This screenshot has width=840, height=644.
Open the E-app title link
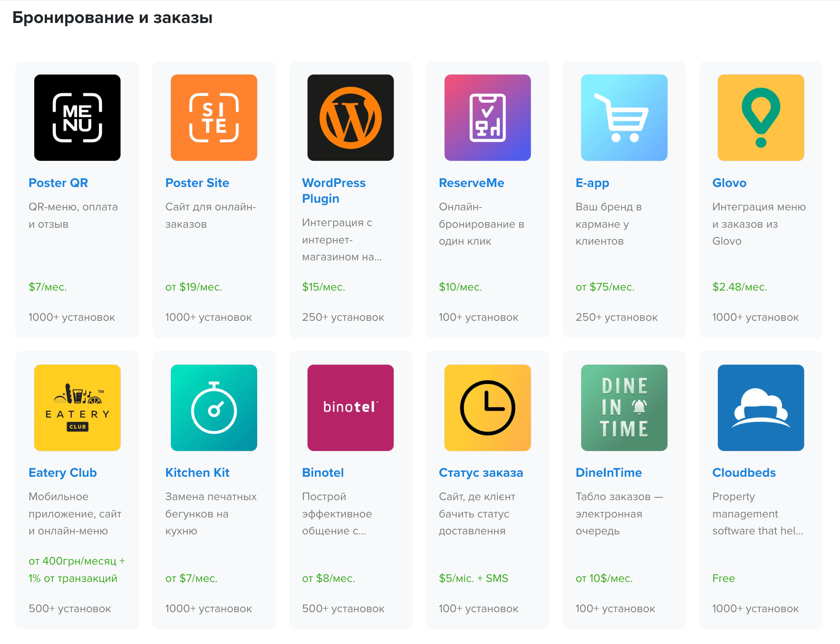click(592, 183)
